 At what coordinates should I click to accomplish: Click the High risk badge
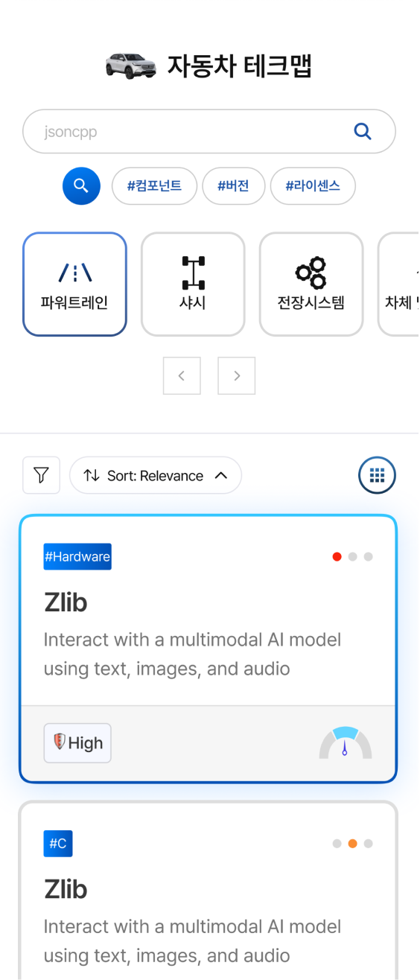[77, 742]
